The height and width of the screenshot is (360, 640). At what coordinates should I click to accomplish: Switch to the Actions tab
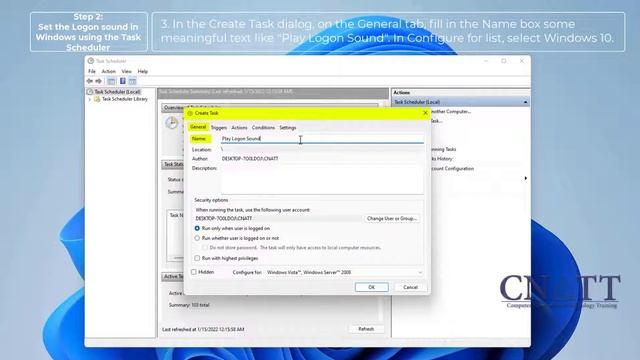[239, 128]
